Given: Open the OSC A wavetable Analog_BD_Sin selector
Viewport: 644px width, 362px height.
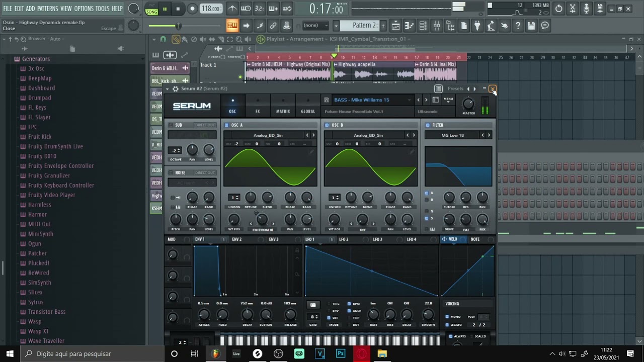Looking at the screenshot, I should click(268, 135).
